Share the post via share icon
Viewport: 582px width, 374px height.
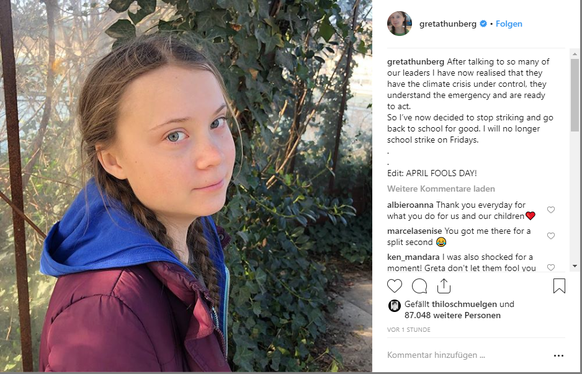444,286
